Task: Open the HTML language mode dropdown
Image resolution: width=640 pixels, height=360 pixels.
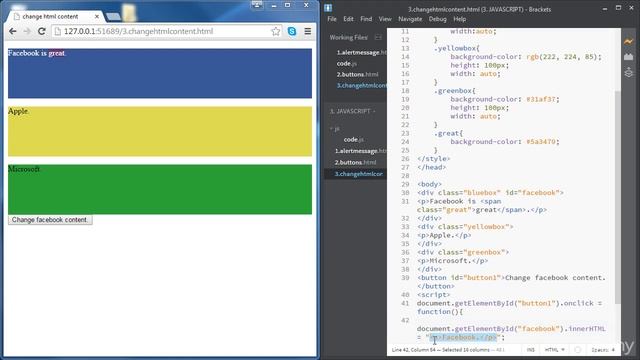Action: pyautogui.click(x=555, y=350)
